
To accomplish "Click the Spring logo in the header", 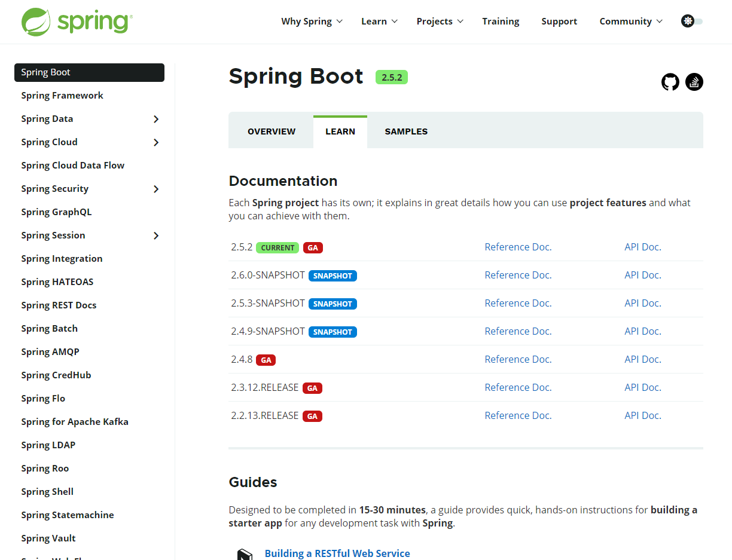I will [77, 22].
